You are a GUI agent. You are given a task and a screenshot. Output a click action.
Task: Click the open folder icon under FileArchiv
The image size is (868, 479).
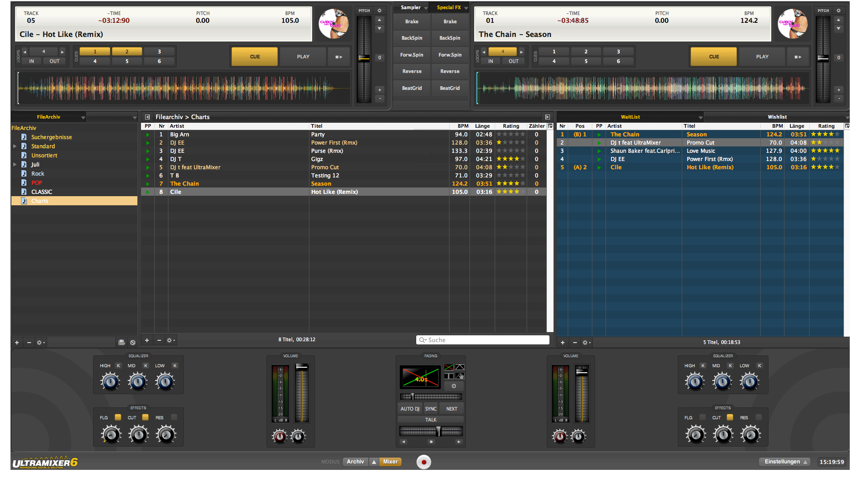click(121, 343)
